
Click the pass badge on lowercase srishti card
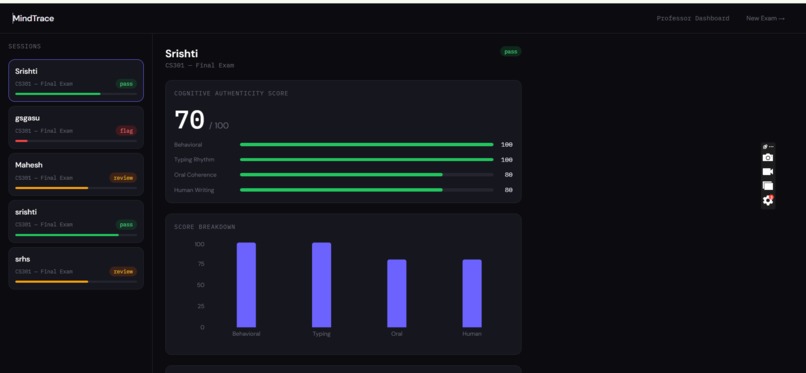pos(126,225)
